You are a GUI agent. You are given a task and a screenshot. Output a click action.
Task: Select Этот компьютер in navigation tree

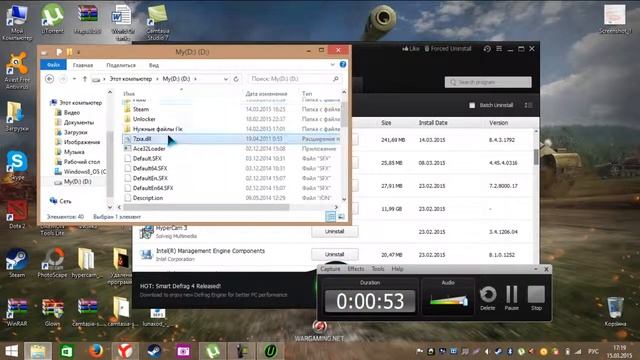click(x=80, y=102)
